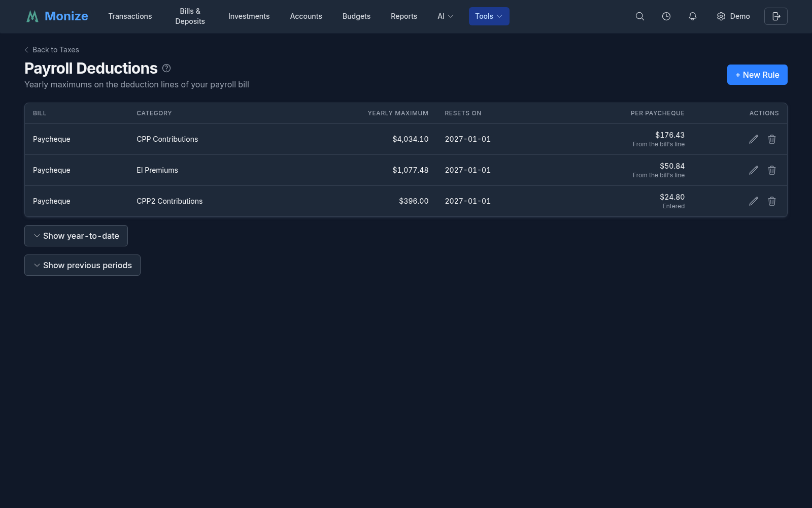Navigate to Investments
The width and height of the screenshot is (812, 508).
(249, 16)
